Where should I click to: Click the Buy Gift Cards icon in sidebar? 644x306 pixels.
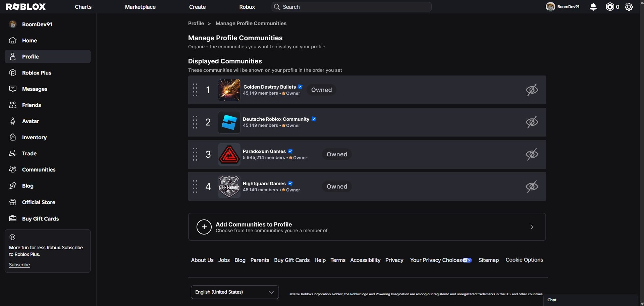[13, 218]
